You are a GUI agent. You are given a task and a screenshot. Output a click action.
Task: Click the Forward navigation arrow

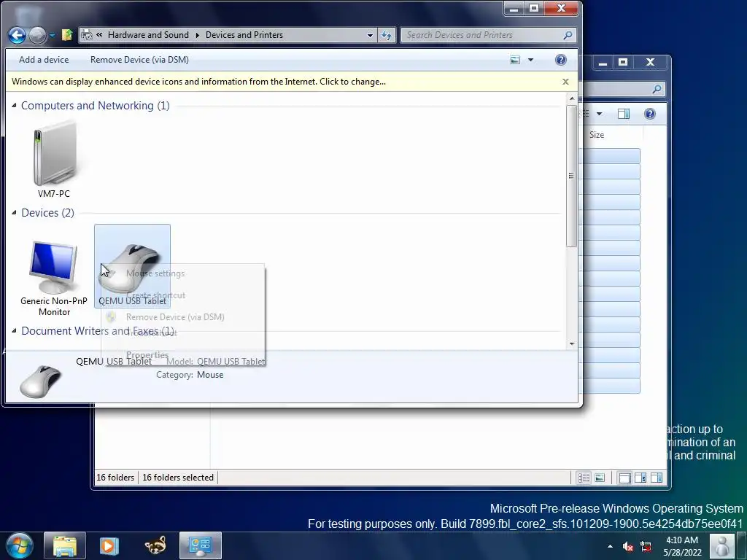(x=38, y=35)
